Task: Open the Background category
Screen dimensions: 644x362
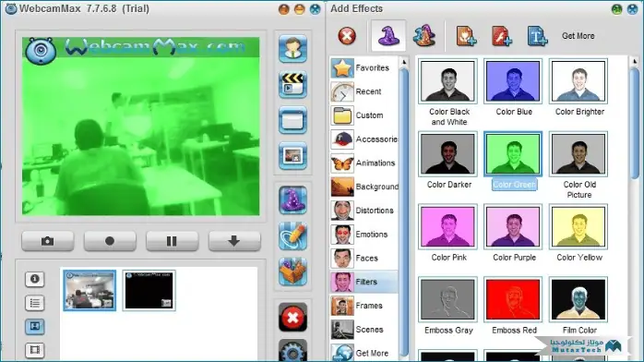Action: point(364,187)
